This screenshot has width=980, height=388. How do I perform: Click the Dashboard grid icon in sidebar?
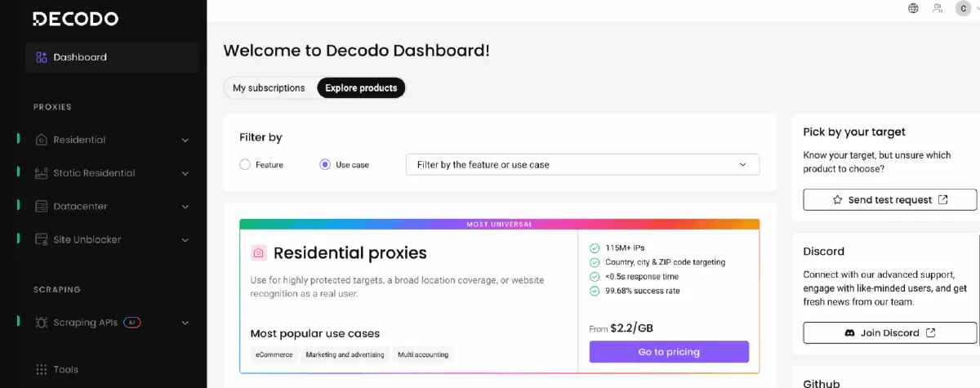[x=42, y=57]
